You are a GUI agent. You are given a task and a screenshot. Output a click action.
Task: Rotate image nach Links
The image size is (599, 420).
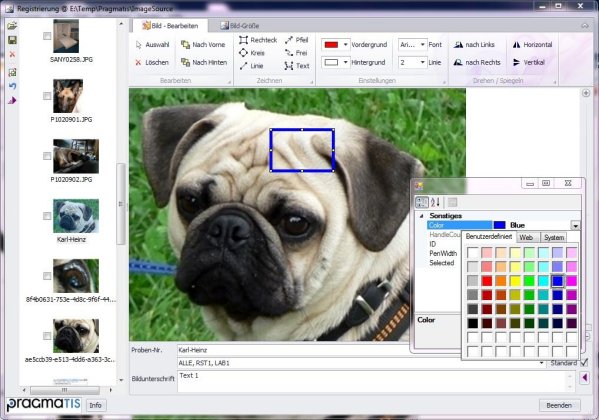point(474,45)
